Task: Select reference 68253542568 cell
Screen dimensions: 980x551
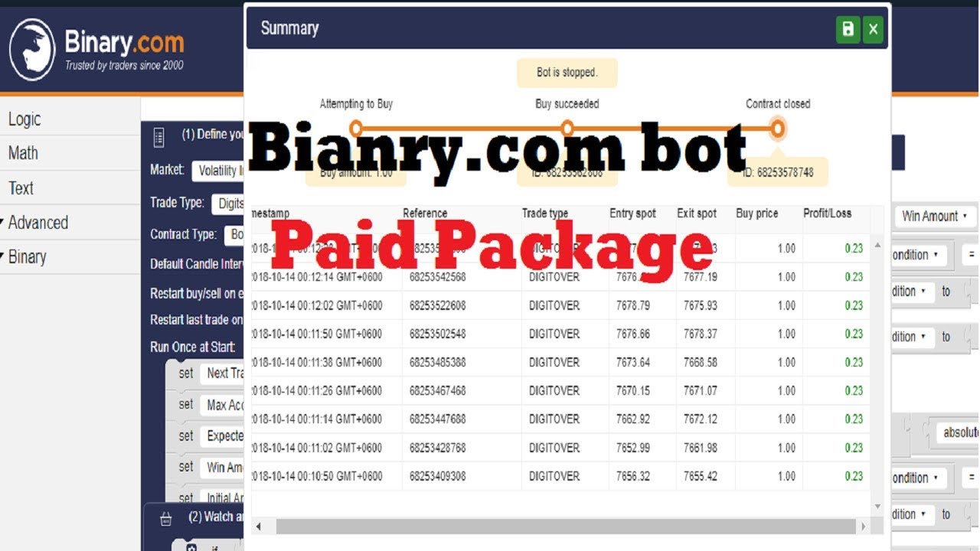Action: (462, 277)
